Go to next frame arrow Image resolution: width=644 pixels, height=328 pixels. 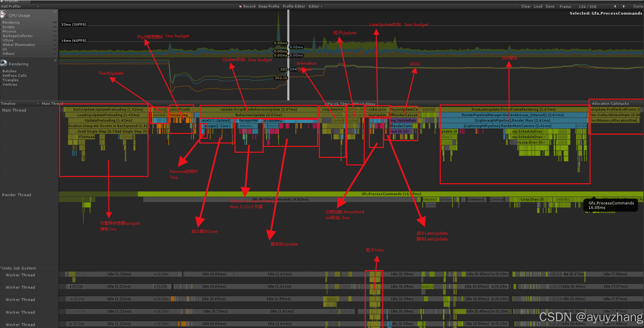pos(624,6)
